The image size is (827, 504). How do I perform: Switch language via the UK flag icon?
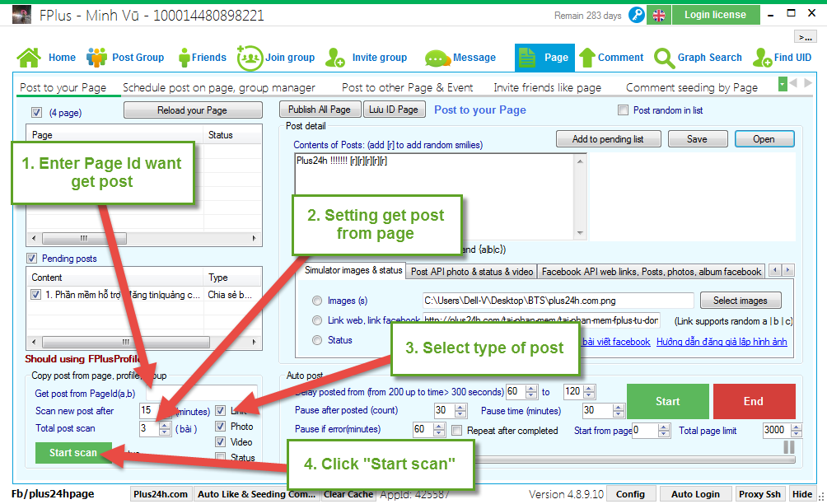659,16
